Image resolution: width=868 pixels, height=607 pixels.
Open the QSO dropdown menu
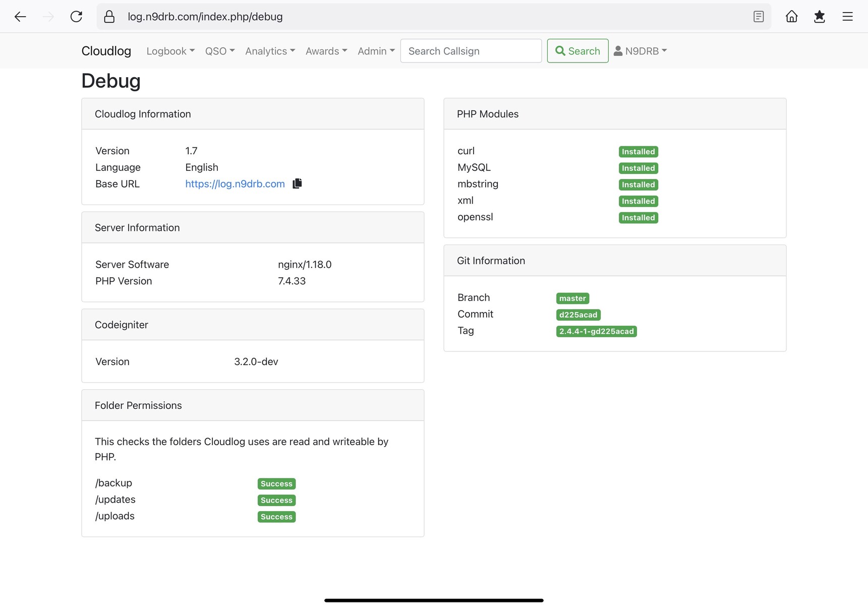219,51
